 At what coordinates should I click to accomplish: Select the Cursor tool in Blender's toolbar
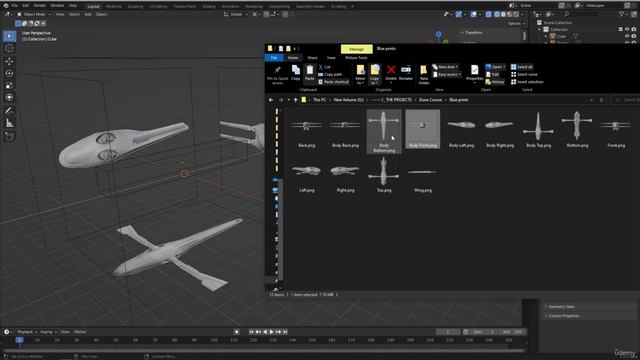tap(9, 49)
